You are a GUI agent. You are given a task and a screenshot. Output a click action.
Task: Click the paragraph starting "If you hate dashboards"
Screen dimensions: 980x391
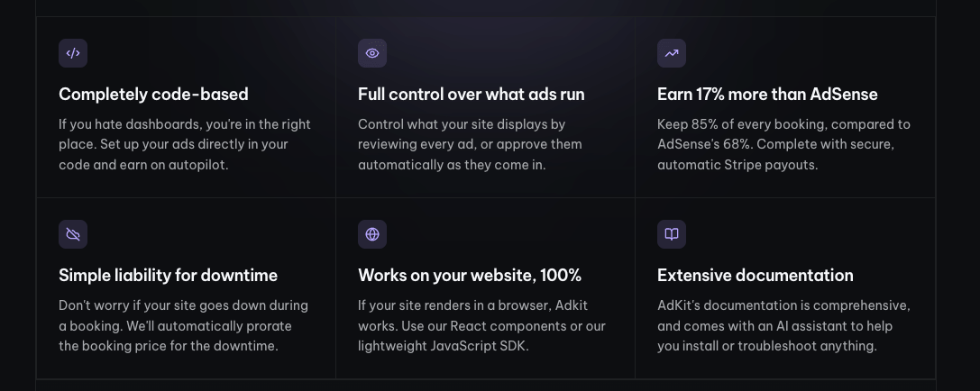185,144
